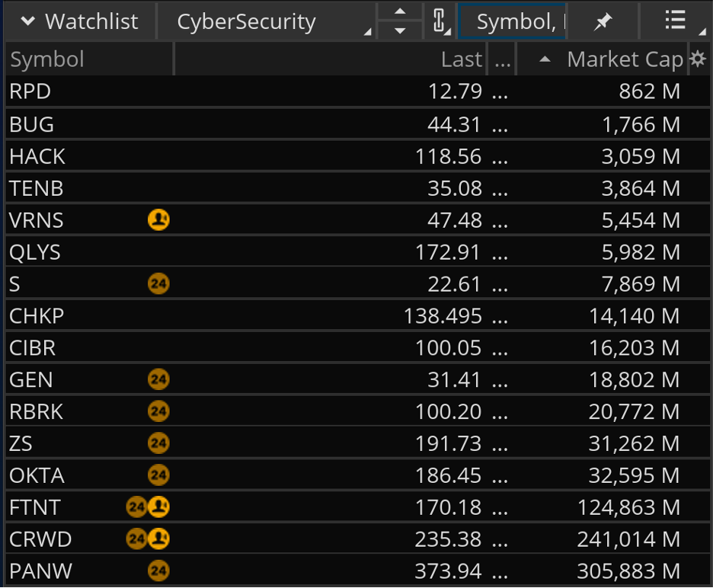Sort by the Symbol column header
Image resolution: width=713 pixels, height=588 pixels.
[x=89, y=59]
